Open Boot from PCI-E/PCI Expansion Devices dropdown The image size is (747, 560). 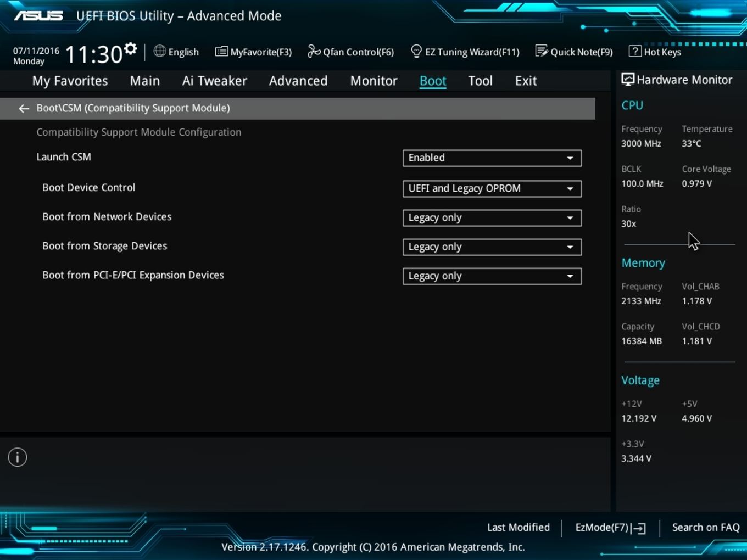492,276
